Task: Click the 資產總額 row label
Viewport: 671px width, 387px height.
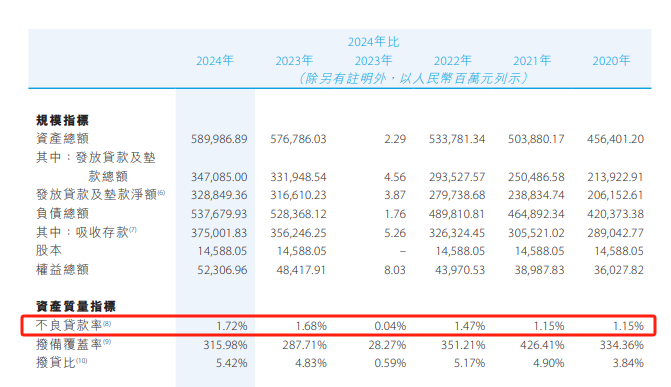Action: [x=62, y=138]
